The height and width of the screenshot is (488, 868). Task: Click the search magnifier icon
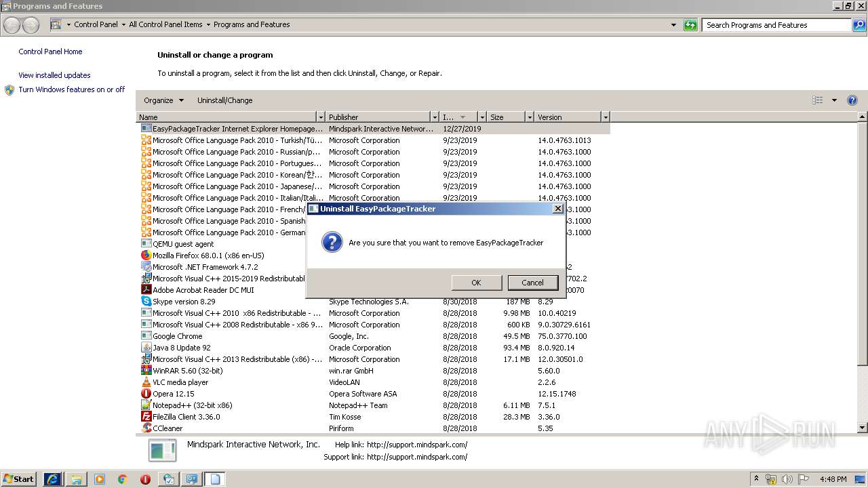[x=859, y=25]
